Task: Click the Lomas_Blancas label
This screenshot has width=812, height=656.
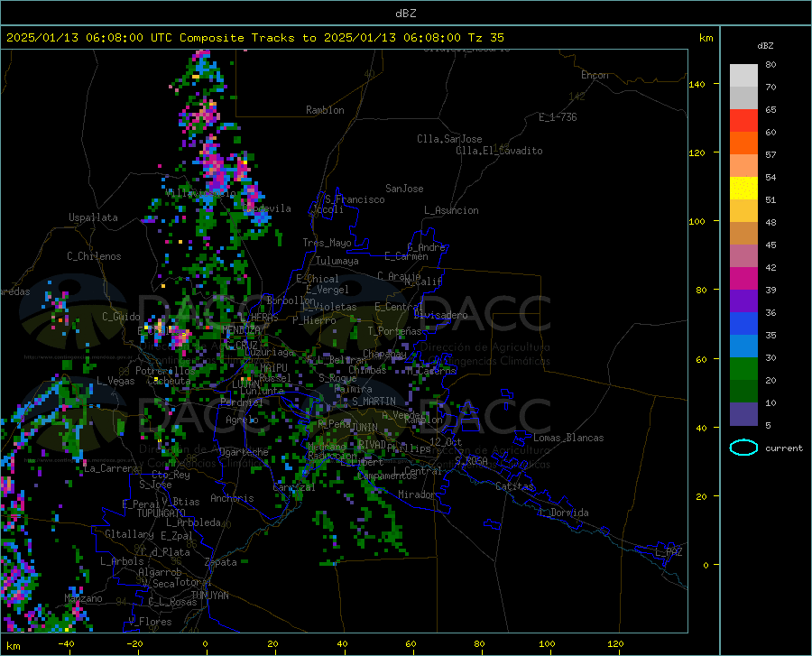Action: click(568, 438)
